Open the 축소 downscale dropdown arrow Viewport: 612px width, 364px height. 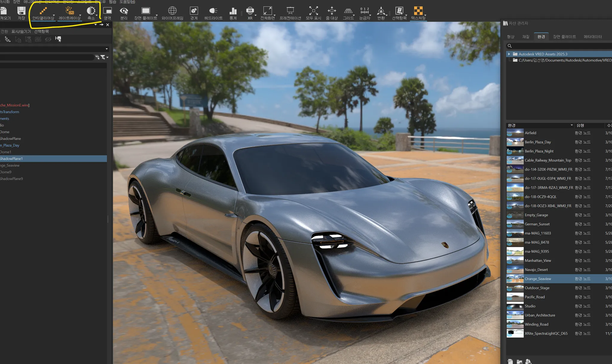point(97,15)
